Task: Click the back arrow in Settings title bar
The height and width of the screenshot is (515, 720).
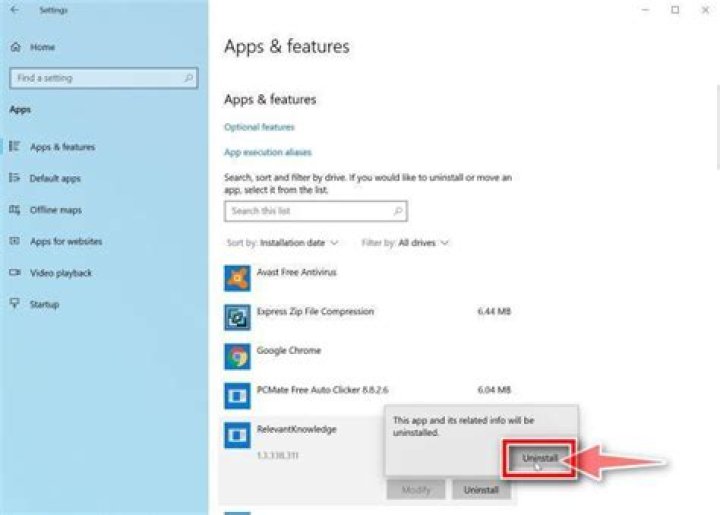Action: (x=14, y=10)
